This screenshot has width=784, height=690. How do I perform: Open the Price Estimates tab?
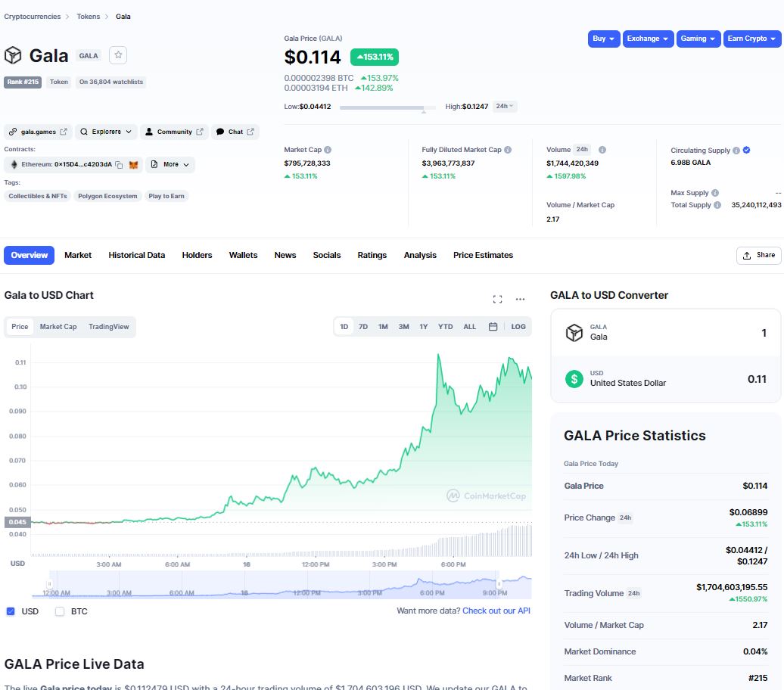[483, 255]
